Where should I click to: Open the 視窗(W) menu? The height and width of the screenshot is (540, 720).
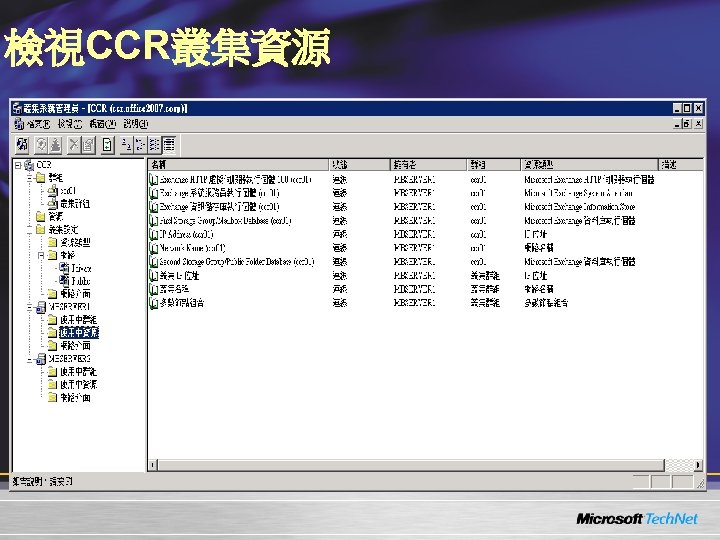click(102, 124)
